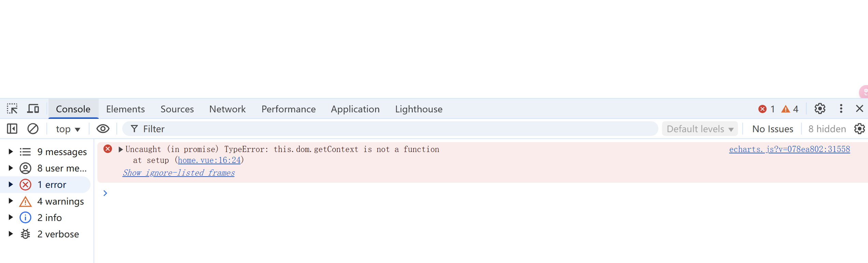Toggle the console sidebar panel icon

pos(12,129)
